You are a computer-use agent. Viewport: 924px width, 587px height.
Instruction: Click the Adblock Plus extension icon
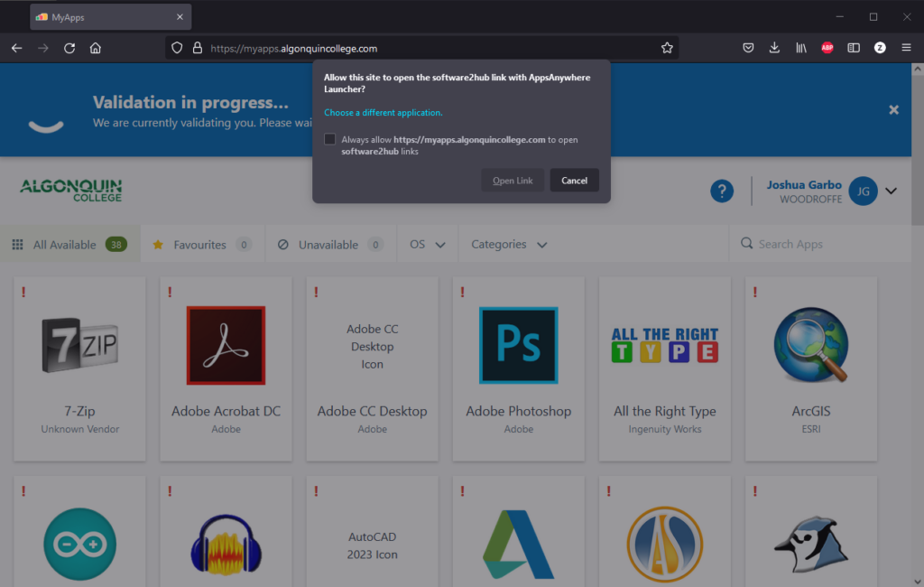pyautogui.click(x=826, y=48)
